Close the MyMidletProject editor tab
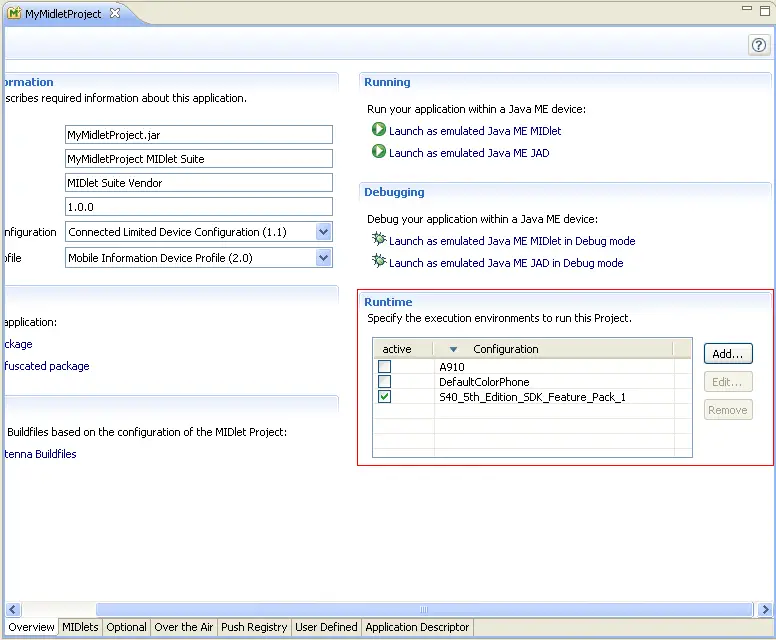 pos(114,14)
